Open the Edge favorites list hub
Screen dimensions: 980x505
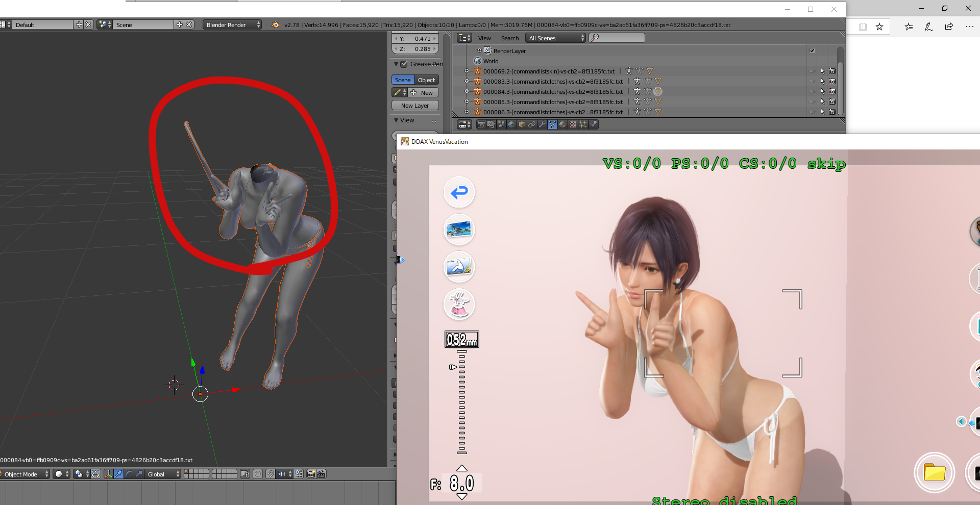point(909,27)
